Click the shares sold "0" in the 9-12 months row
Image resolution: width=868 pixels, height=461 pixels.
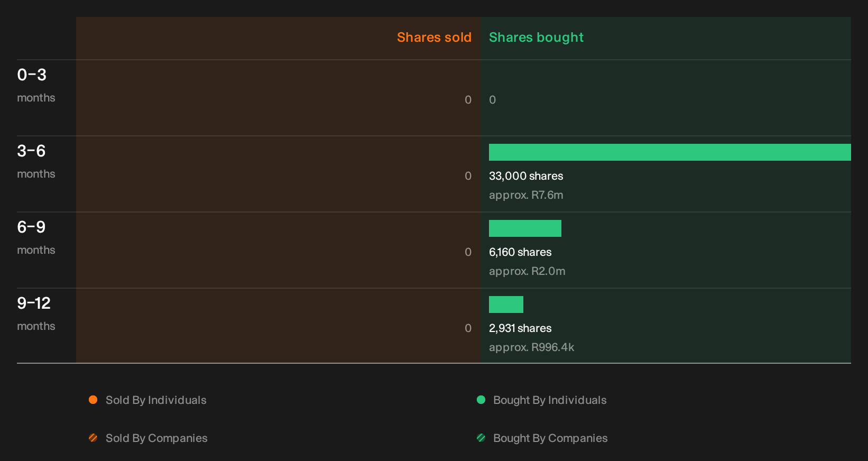pyautogui.click(x=468, y=328)
